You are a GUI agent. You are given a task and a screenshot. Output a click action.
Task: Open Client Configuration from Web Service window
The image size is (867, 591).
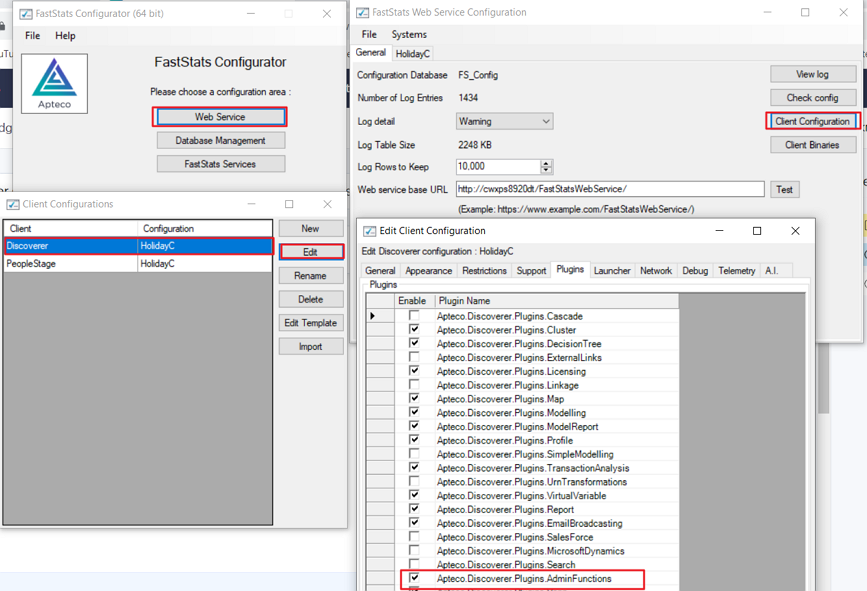click(812, 121)
